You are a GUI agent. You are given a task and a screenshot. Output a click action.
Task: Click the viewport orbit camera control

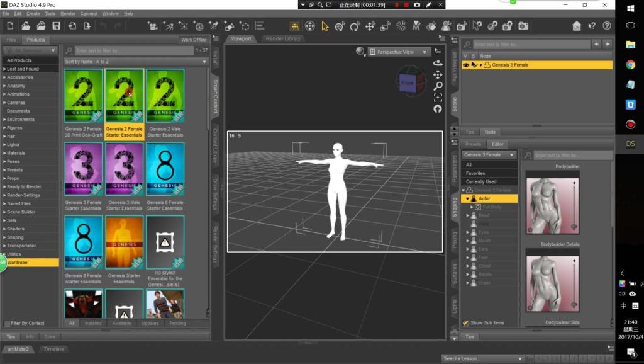coord(438,63)
